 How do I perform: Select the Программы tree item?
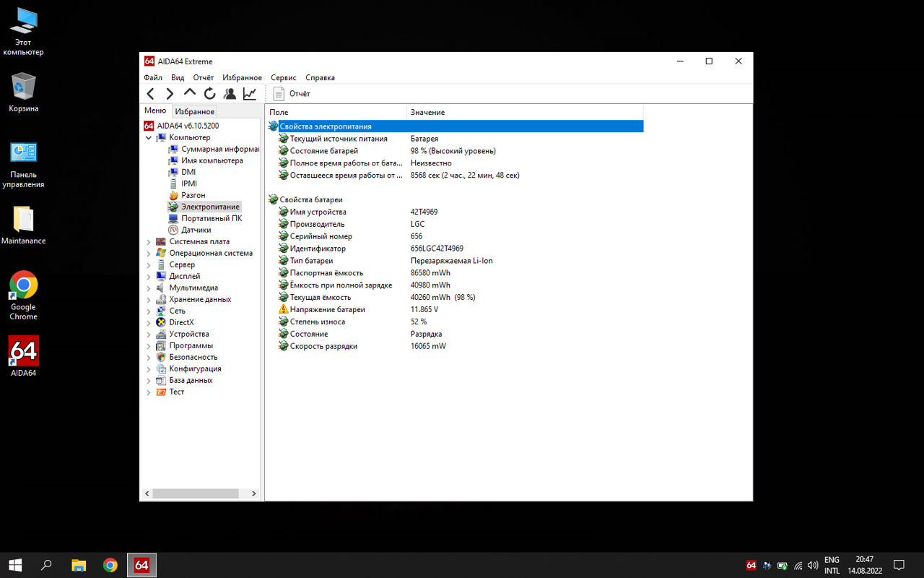coord(185,345)
